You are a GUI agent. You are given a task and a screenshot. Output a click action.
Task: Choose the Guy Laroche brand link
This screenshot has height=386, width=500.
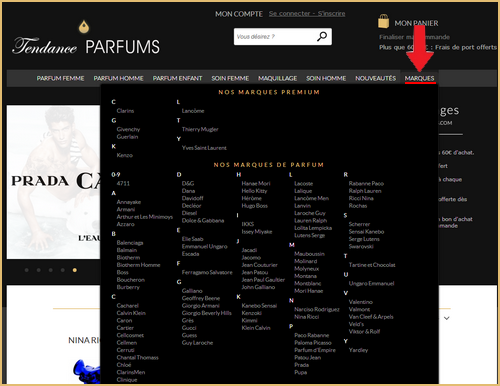pos(197,342)
